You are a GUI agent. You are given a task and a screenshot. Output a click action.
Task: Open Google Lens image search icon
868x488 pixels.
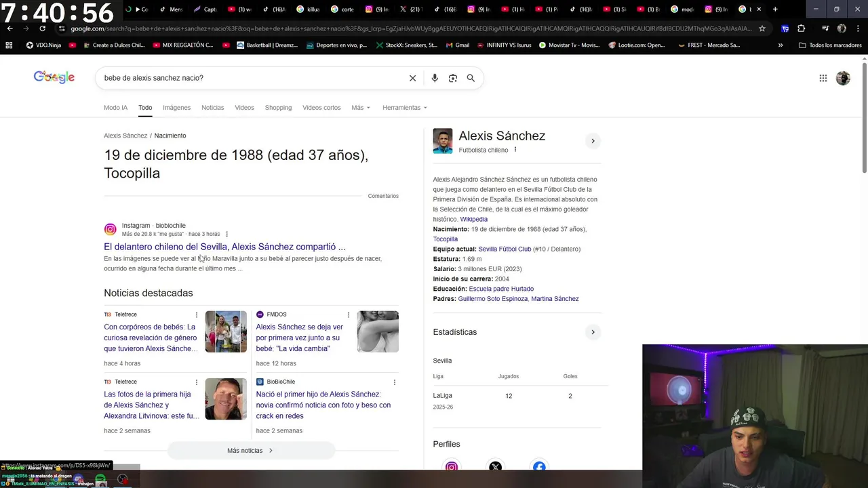coord(453,78)
